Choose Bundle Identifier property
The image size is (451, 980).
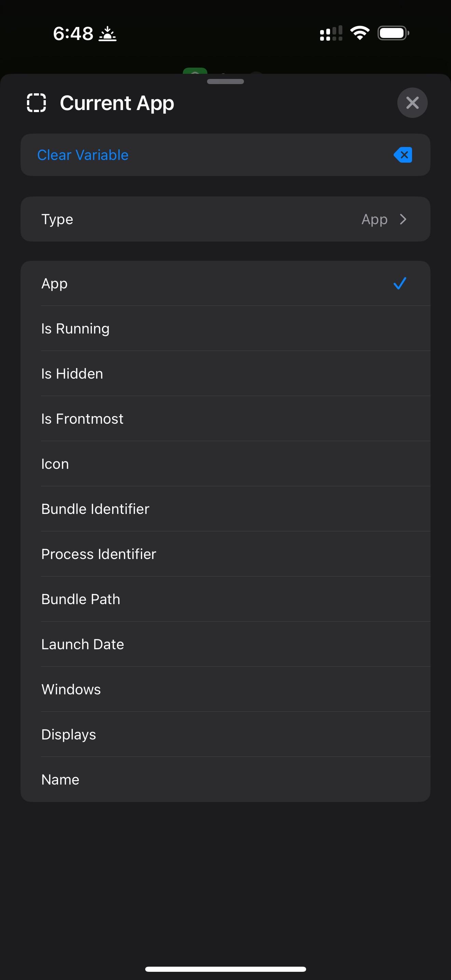point(95,509)
